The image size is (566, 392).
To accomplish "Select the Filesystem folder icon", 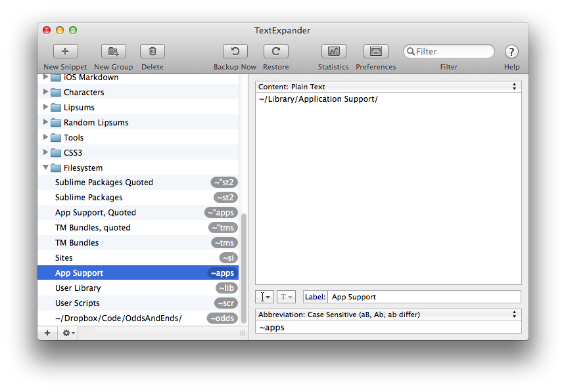I will click(56, 168).
